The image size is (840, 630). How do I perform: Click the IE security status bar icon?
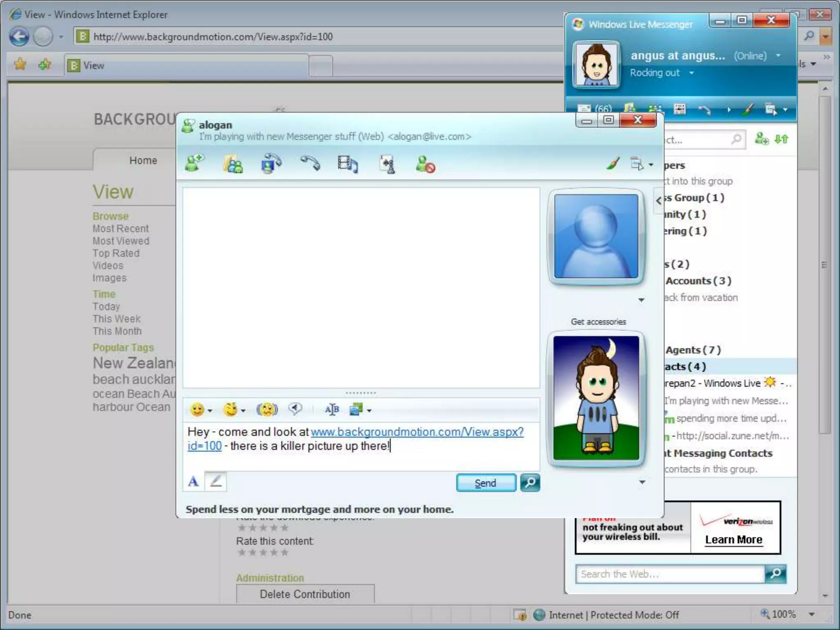(520, 614)
